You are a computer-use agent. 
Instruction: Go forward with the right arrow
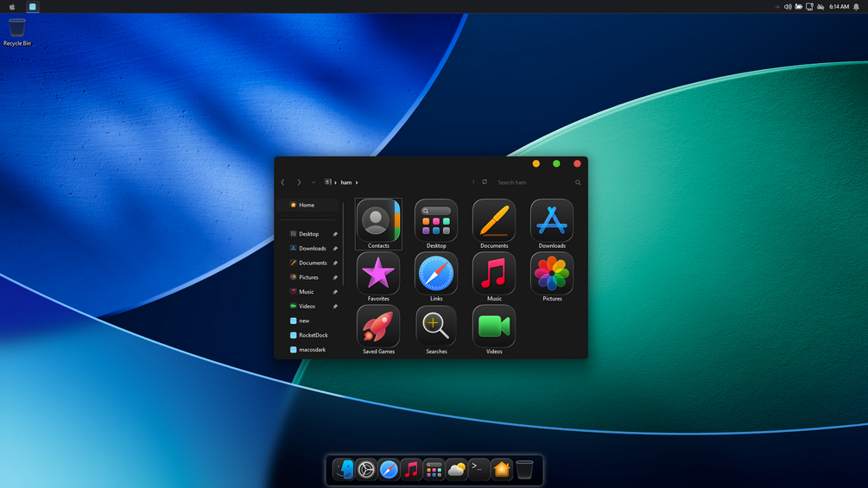(x=299, y=182)
